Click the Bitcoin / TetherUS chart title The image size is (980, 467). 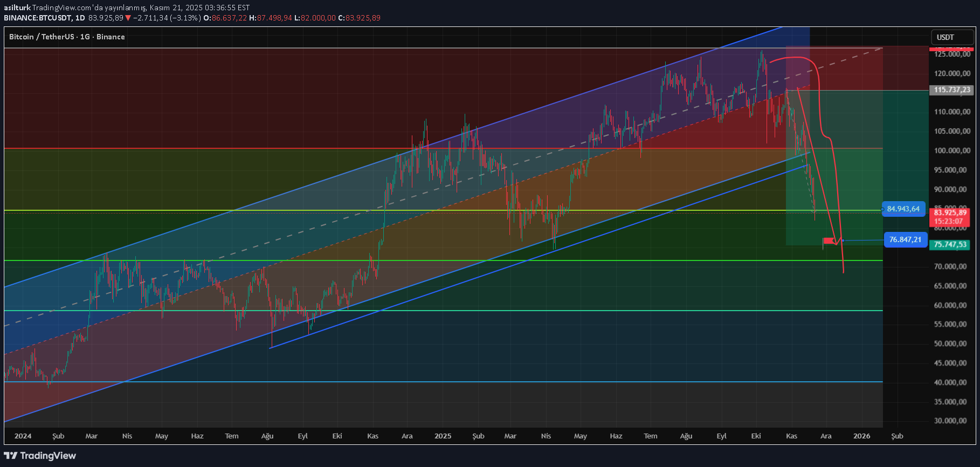67,37
